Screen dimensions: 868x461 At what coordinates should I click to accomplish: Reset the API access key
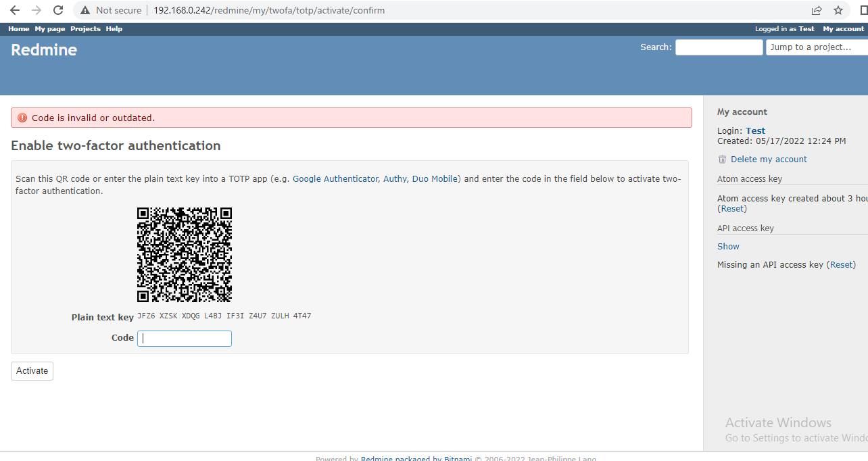click(x=841, y=265)
